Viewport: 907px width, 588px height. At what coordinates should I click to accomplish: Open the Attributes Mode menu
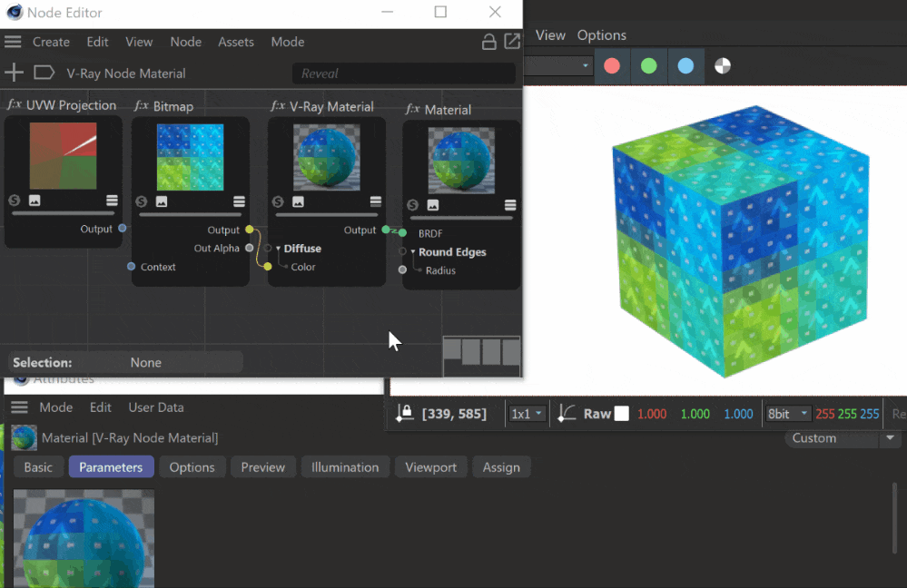56,407
